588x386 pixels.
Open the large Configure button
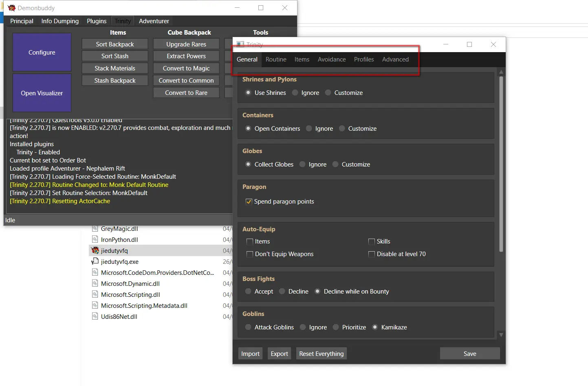42,53
